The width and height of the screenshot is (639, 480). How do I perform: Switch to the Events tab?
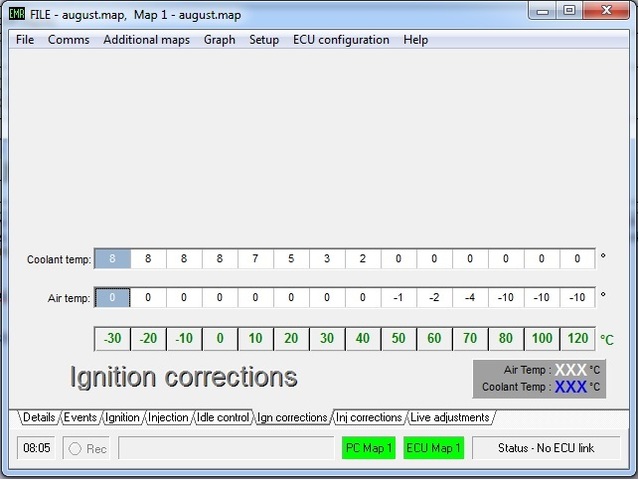pyautogui.click(x=80, y=418)
